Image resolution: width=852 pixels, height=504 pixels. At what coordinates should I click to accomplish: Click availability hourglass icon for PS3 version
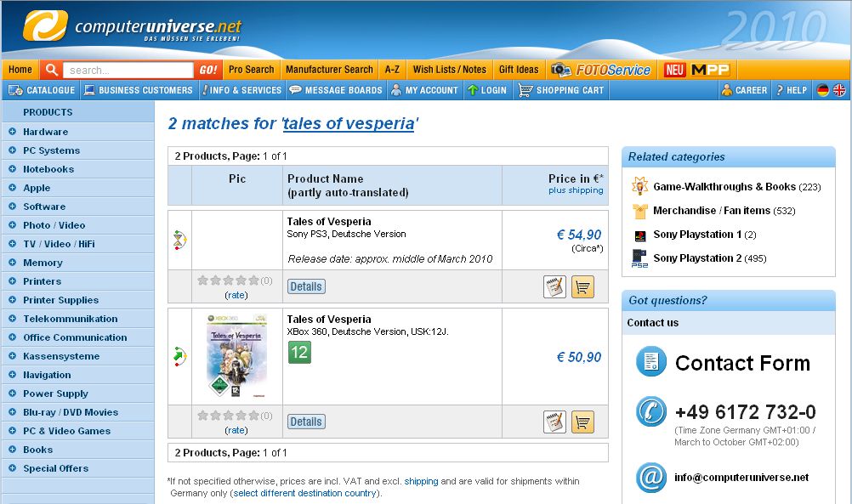(180, 240)
